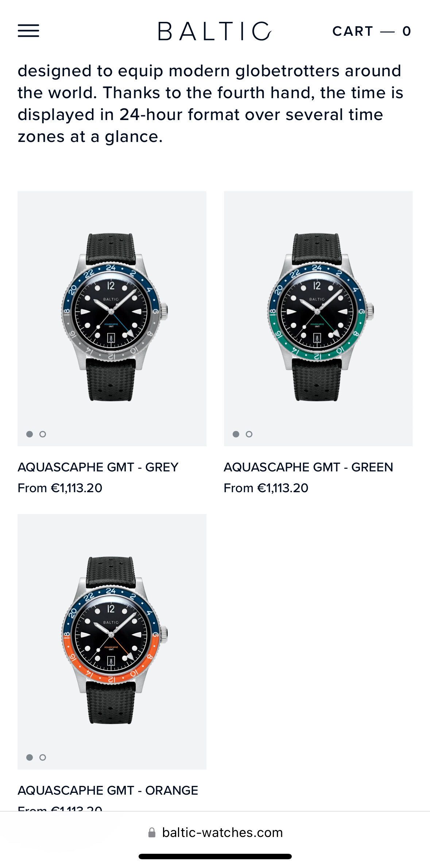Open the Aquascaphe GMT Grey watch image
430x868 pixels.
point(112,319)
